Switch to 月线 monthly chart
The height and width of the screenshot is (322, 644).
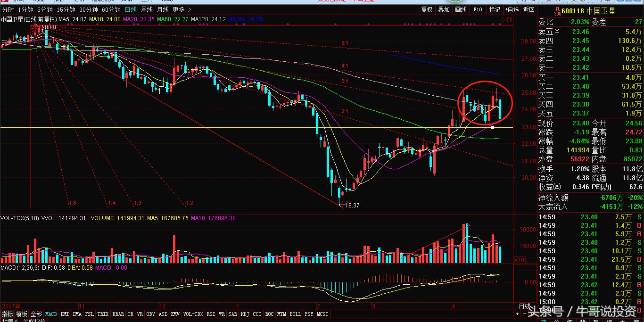[163, 10]
